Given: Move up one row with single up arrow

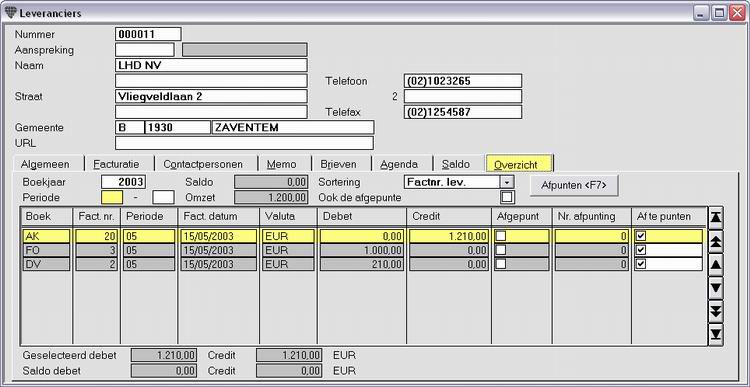Looking at the screenshot, I should 716,265.
